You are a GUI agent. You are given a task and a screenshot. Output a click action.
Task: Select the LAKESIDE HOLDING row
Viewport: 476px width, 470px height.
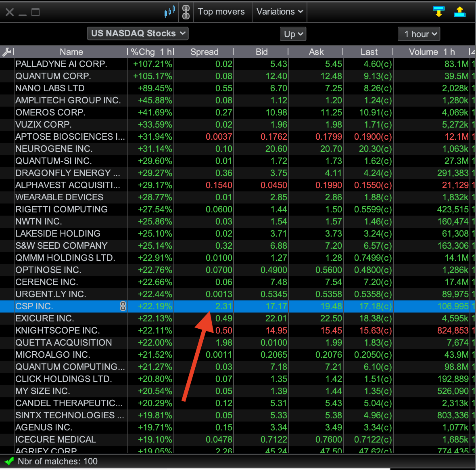(238, 234)
